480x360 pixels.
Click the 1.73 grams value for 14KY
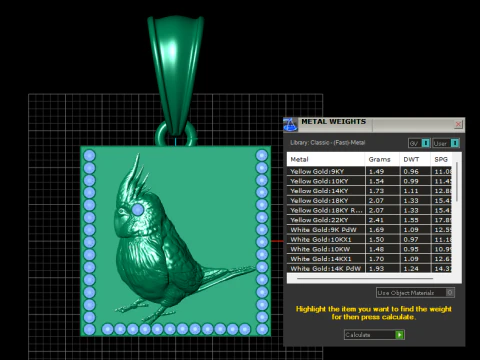pyautogui.click(x=377, y=191)
